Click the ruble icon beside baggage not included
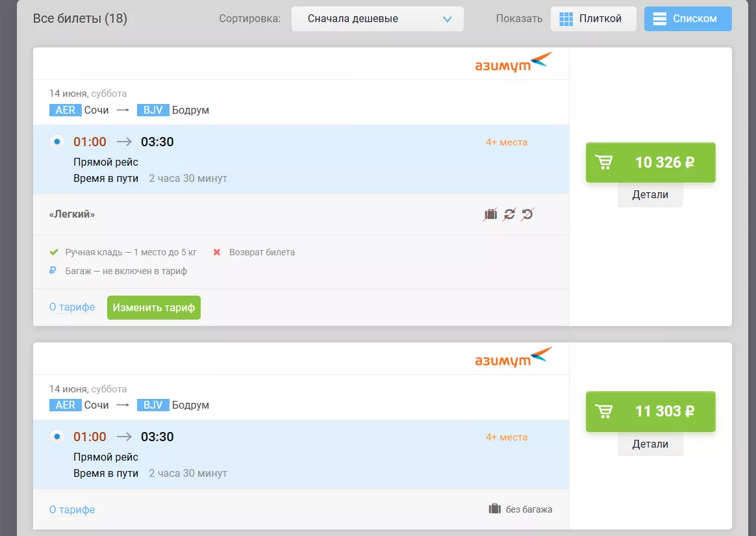The image size is (756, 536). pyautogui.click(x=53, y=271)
